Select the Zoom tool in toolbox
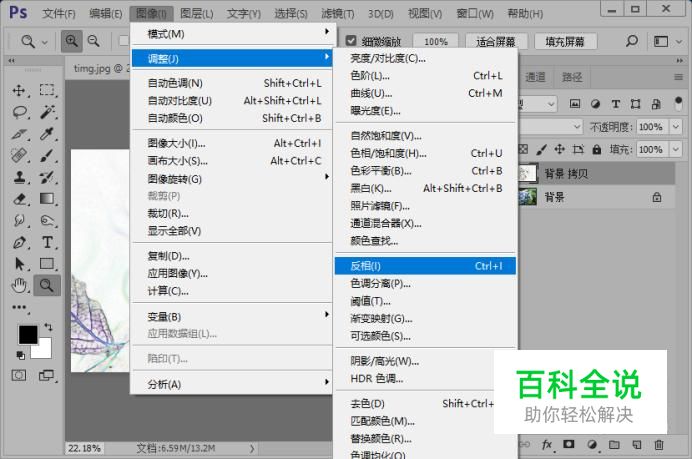Viewport: 692px width, 459px height. tap(47, 286)
